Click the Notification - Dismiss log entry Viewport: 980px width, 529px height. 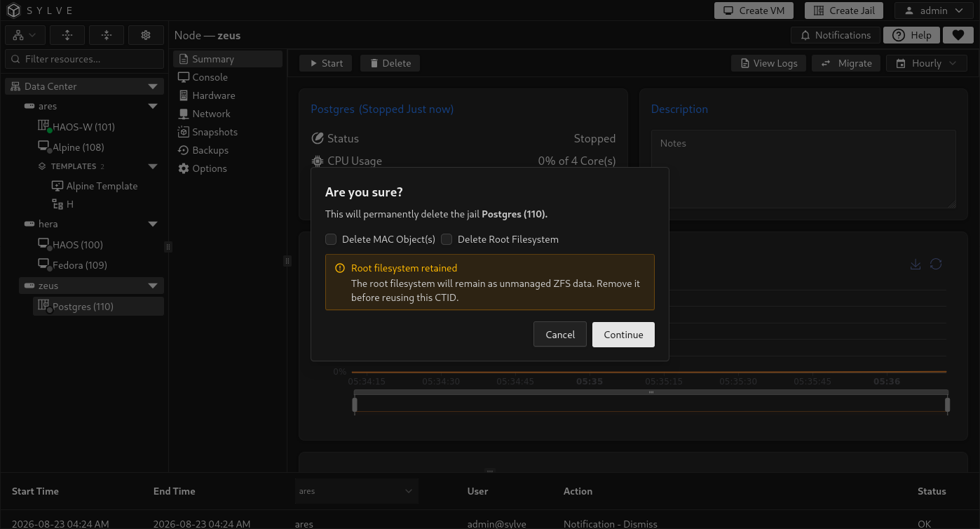611,524
